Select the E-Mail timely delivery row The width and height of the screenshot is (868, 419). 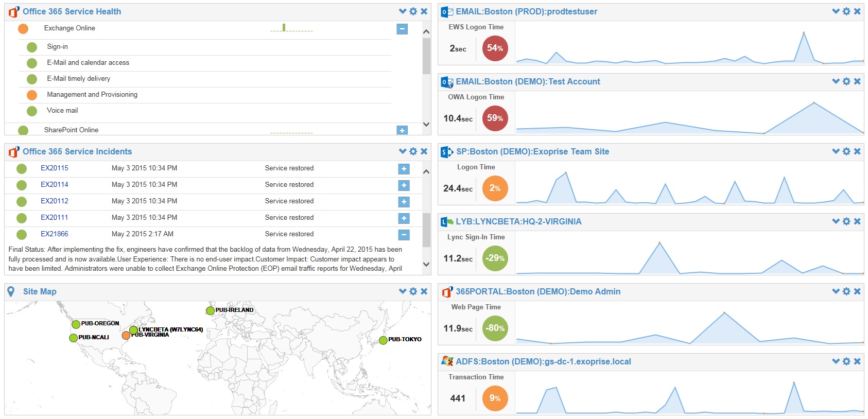coord(205,79)
